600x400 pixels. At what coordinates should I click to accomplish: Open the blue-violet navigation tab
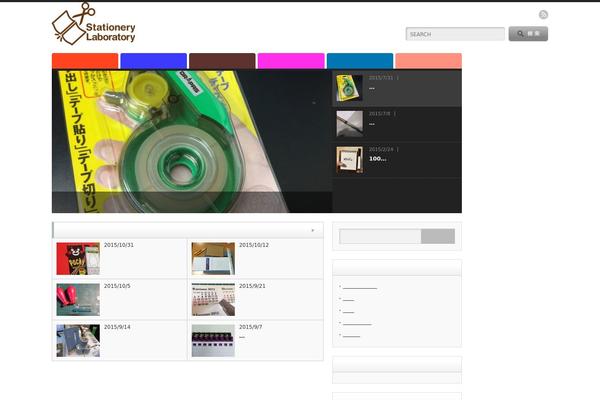point(153,61)
